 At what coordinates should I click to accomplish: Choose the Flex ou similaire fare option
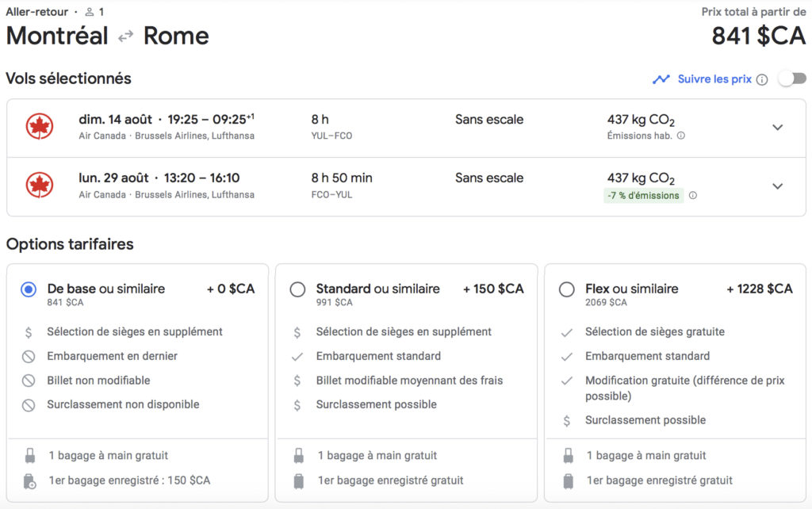pyautogui.click(x=567, y=290)
